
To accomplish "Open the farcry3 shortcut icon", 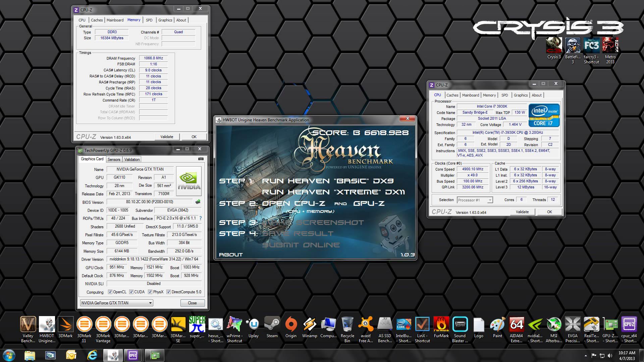I will [x=591, y=51].
